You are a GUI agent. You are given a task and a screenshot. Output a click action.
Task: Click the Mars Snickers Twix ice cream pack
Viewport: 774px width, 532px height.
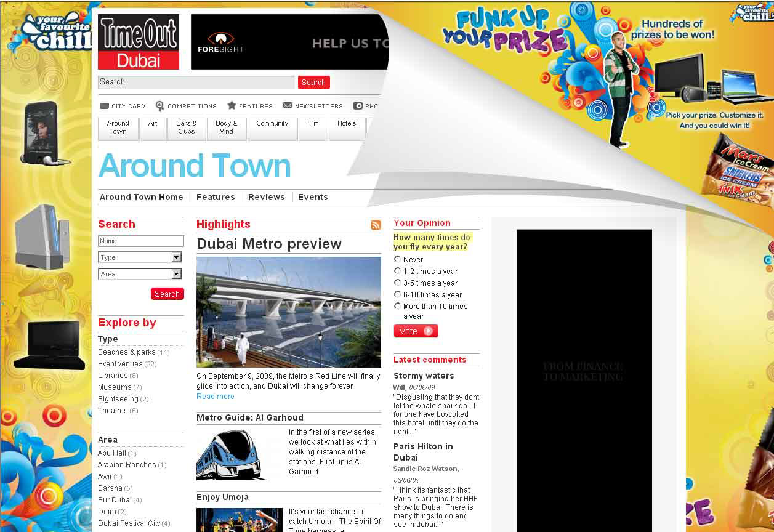[739, 171]
